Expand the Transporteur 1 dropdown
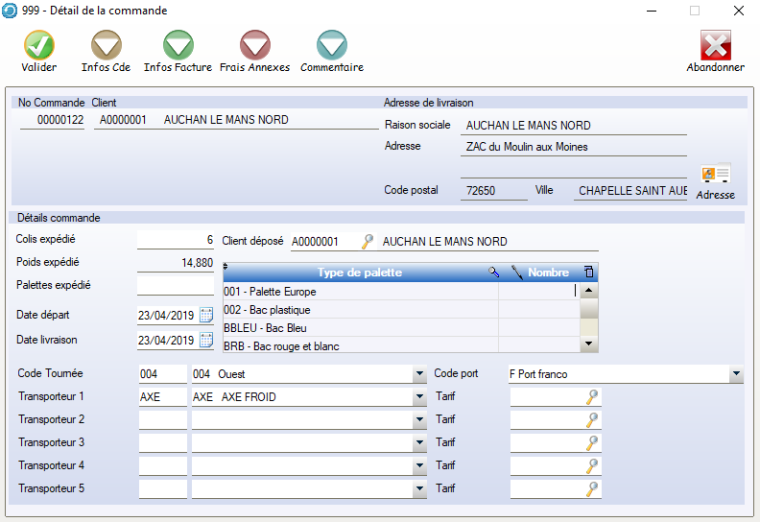 point(419,397)
